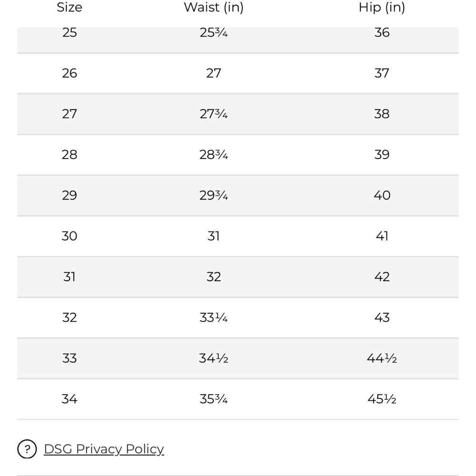Image resolution: width=476 pixels, height=476 pixels.
Task: Select the Size column header
Action: (69, 7)
